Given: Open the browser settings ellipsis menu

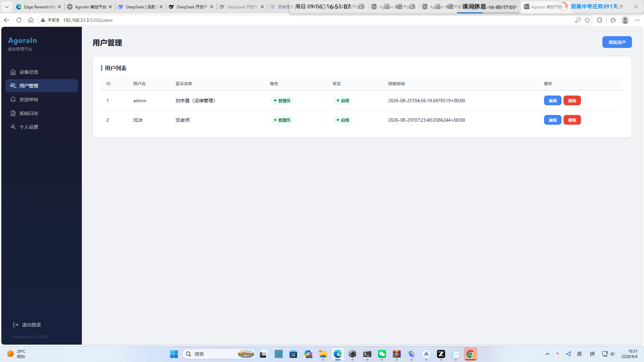Looking at the screenshot, I should tap(637, 20).
